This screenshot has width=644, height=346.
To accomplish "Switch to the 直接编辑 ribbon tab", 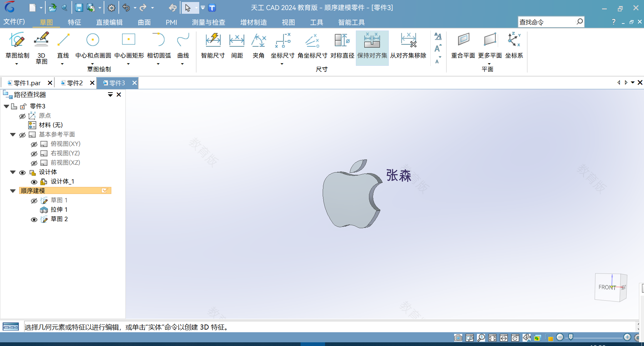I will (109, 22).
